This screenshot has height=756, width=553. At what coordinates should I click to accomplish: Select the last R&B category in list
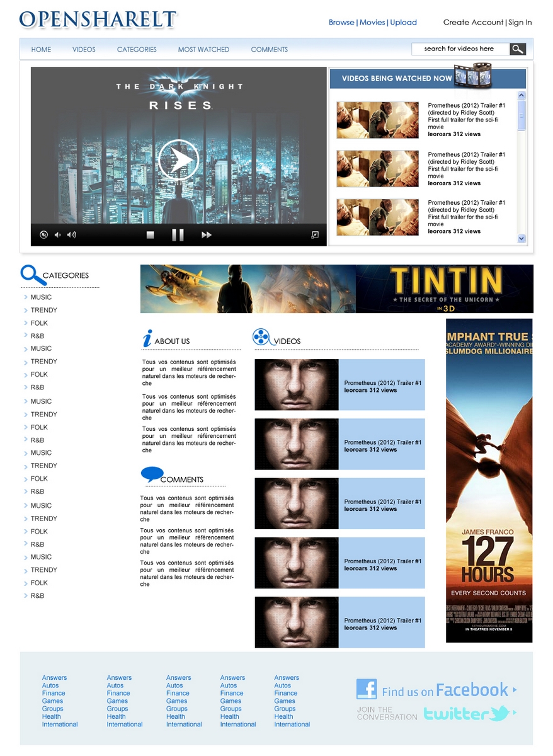pyautogui.click(x=37, y=596)
